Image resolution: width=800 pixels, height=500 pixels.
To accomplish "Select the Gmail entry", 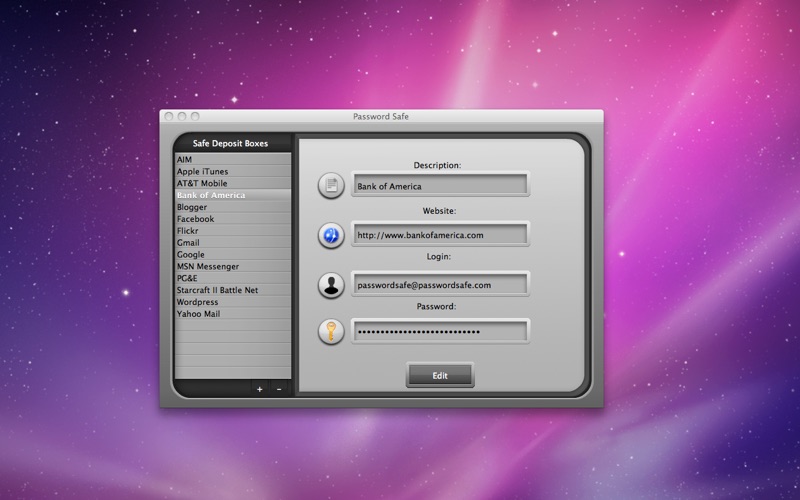I will [x=232, y=243].
